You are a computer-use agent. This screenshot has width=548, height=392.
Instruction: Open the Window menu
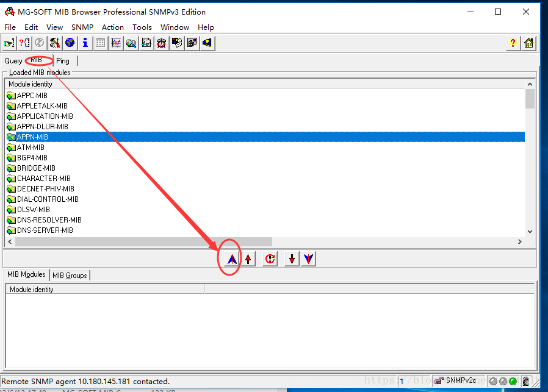coord(175,27)
